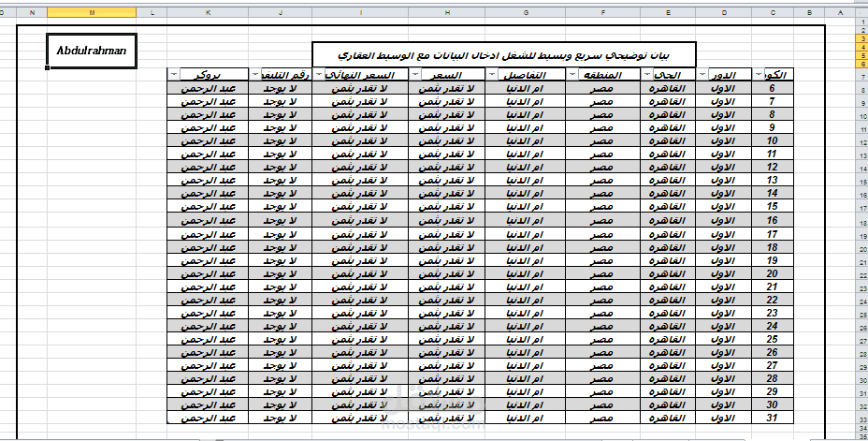Select مصر cell in code 30 row
The height and width of the screenshot is (441, 868).
pos(603,405)
